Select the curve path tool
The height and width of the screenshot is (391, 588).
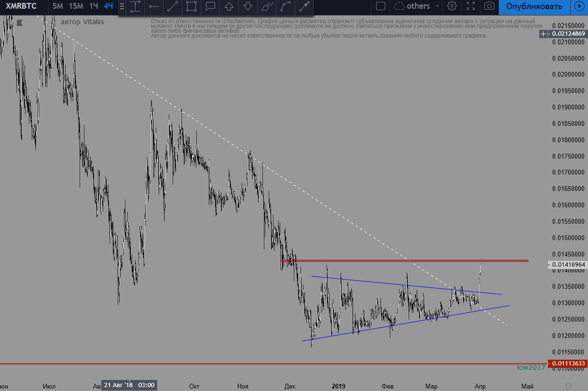point(285,7)
